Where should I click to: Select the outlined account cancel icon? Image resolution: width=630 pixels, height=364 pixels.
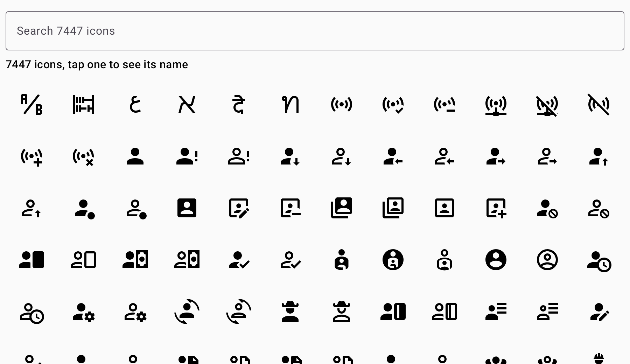coord(599,209)
